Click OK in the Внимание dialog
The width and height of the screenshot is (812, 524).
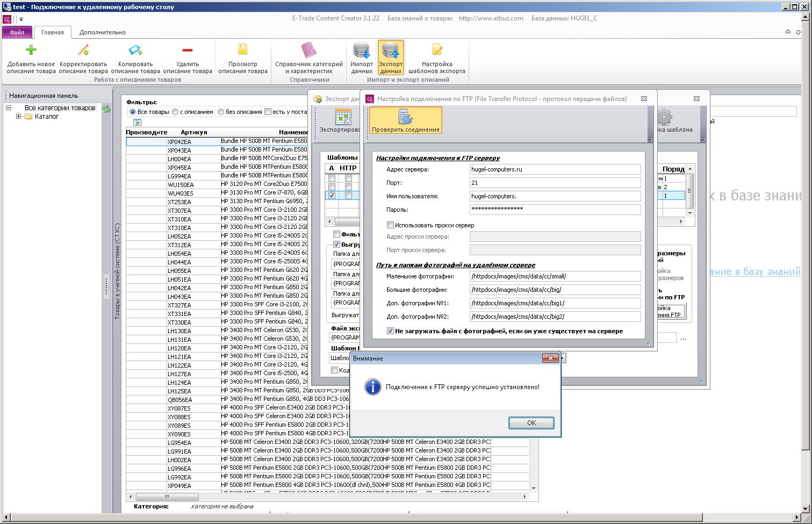(531, 423)
